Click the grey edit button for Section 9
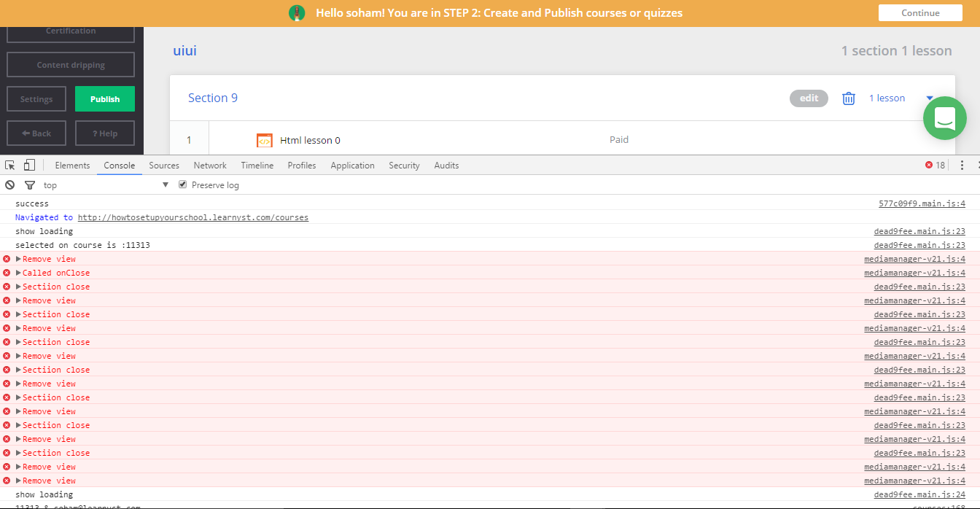The image size is (980, 509). [809, 98]
